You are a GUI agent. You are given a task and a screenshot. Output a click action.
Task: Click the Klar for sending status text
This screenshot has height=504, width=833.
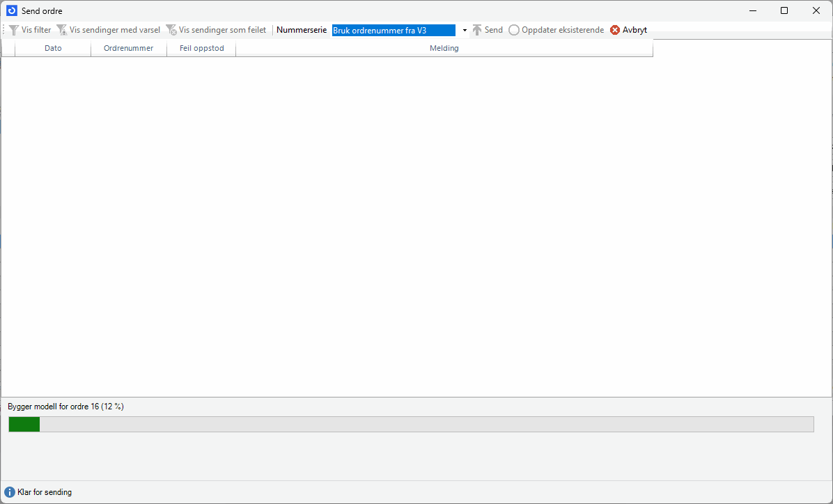45,492
